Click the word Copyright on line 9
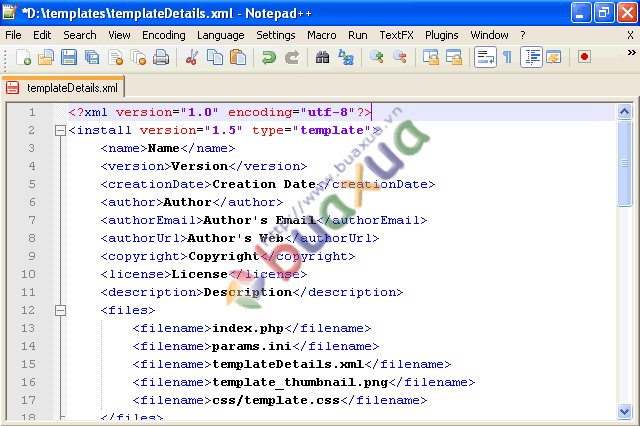The image size is (640, 426). pos(224,256)
